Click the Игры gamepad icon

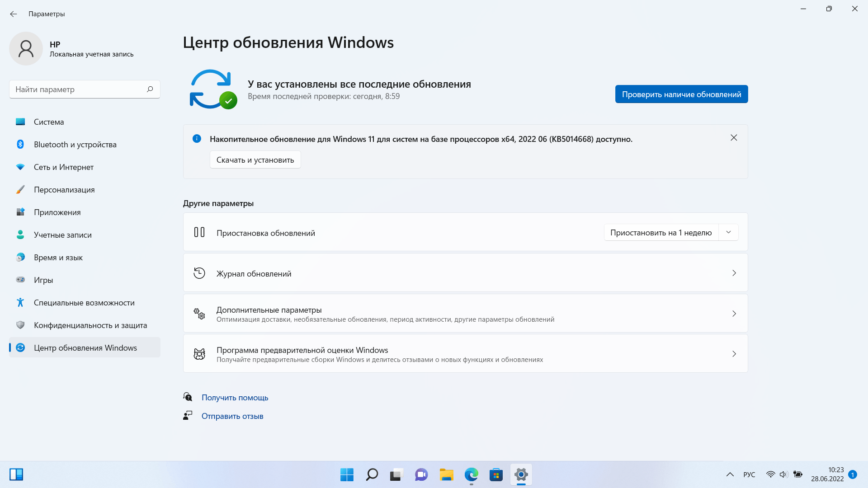pos(20,280)
